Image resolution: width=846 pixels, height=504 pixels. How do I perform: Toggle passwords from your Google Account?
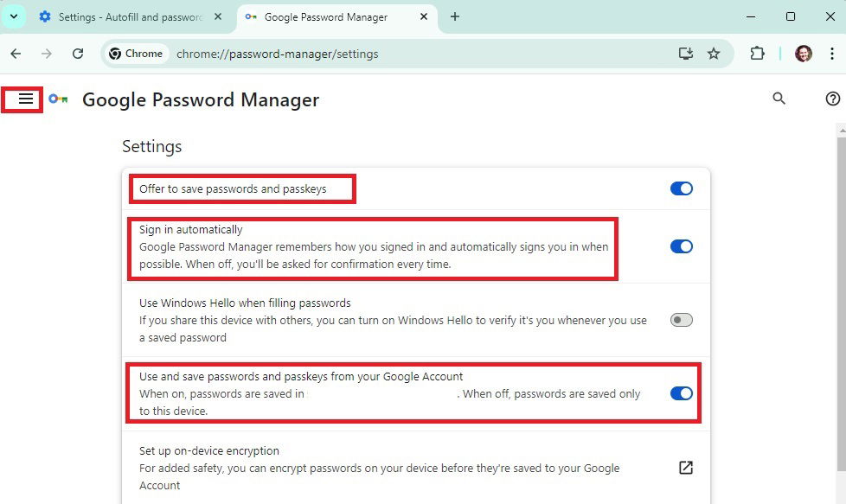coord(682,393)
